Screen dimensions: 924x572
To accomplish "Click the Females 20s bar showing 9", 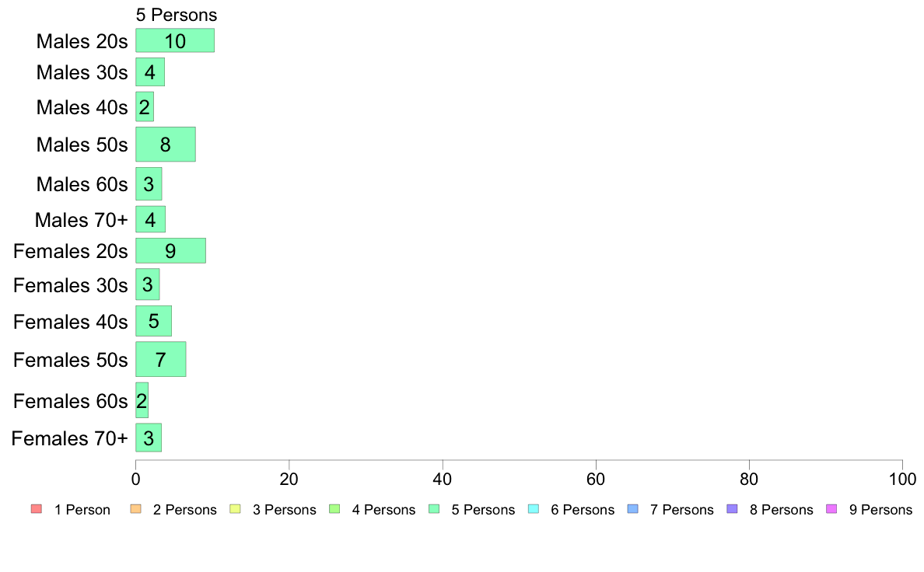I will 171,251.
